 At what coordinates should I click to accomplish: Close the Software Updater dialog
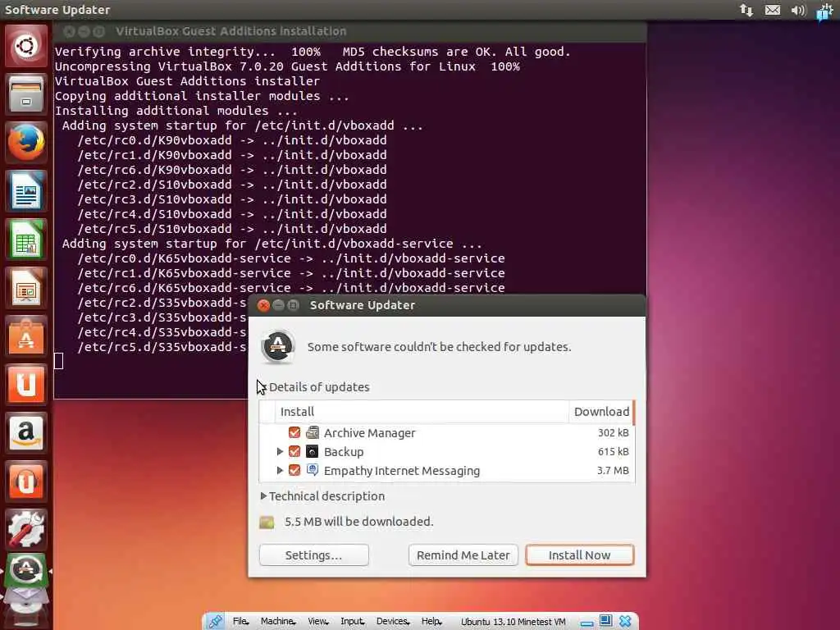pyautogui.click(x=263, y=305)
